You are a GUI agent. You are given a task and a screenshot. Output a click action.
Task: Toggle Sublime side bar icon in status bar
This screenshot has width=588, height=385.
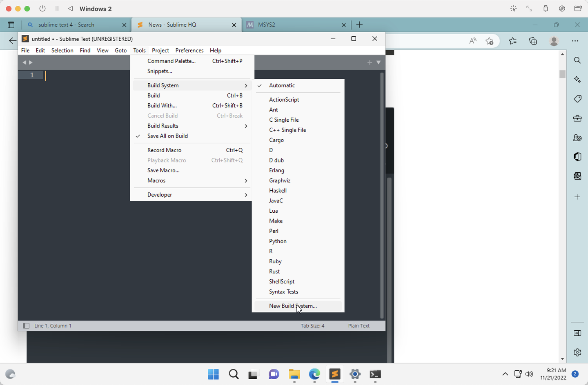click(26, 326)
